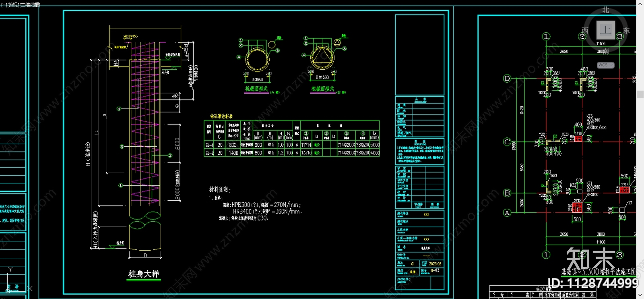Click the vertical scrollbar up arrow

pyautogui.click(x=640, y=3)
